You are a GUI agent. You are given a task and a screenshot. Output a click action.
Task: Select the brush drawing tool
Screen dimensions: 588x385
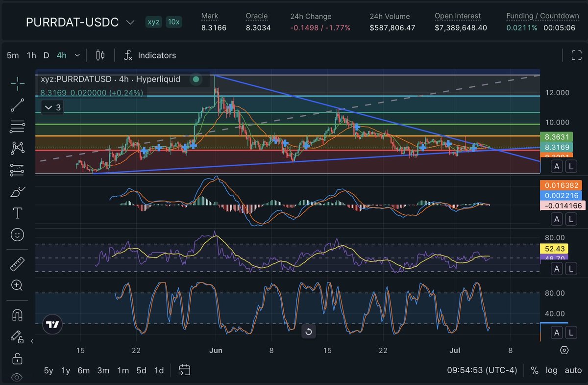coord(18,192)
